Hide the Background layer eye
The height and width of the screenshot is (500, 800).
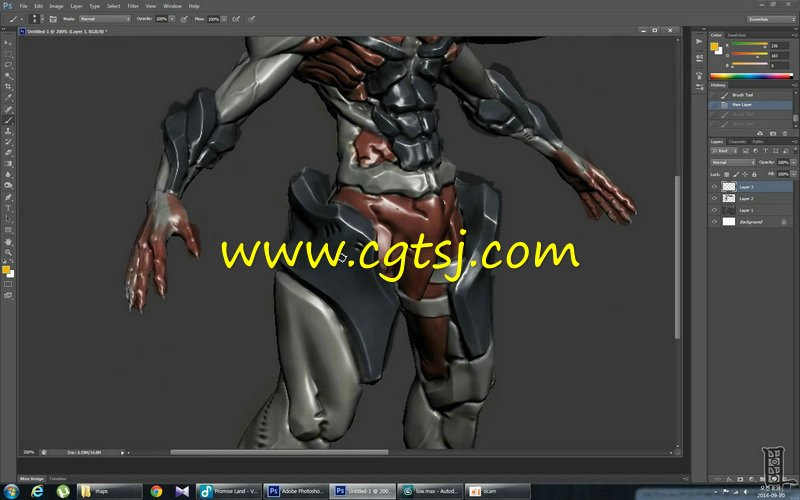[x=714, y=222]
